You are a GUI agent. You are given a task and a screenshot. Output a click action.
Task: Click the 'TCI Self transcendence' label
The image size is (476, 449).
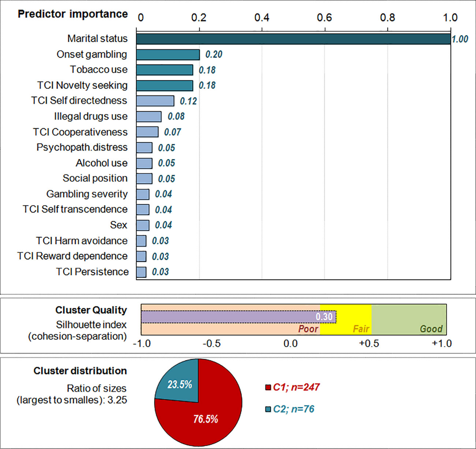tap(75, 209)
